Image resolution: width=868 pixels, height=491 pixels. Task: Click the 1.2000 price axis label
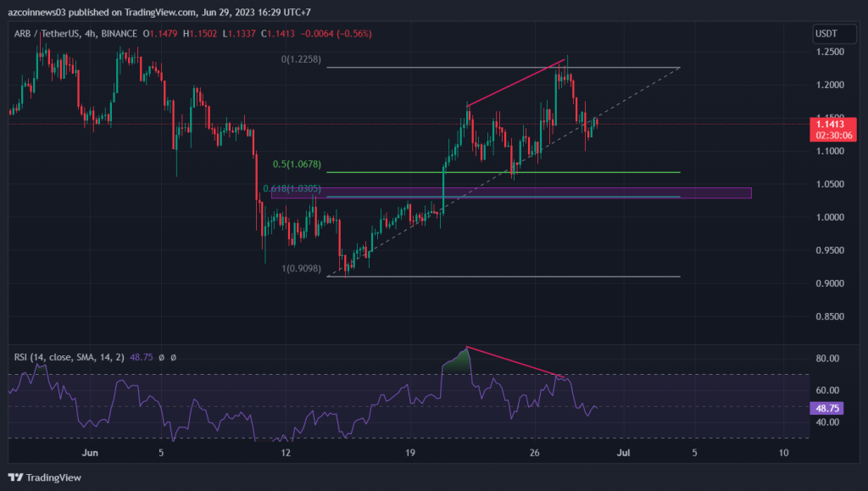(x=830, y=86)
